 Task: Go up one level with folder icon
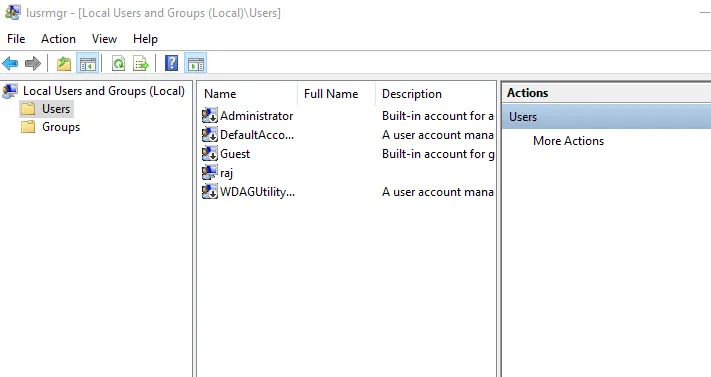[64, 64]
